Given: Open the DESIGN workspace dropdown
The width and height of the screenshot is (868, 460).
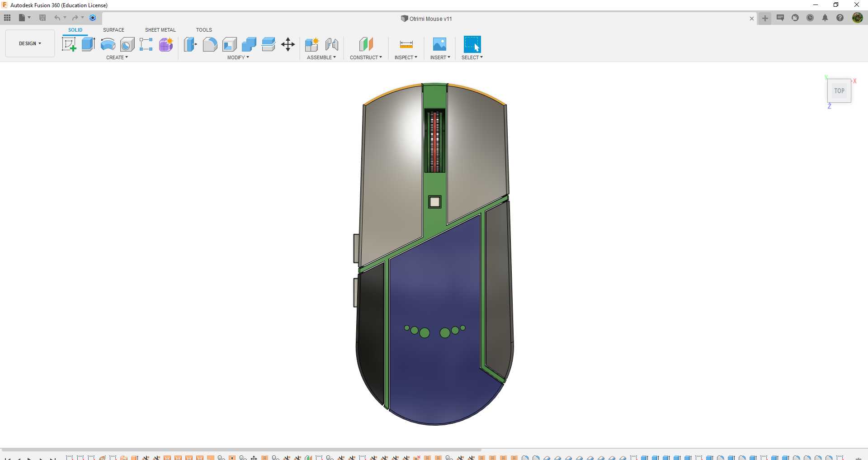Looking at the screenshot, I should click(x=30, y=43).
